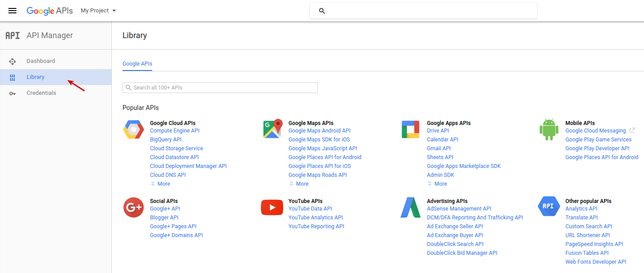Open Google Maps JavaScript API link
This screenshot has height=273, width=644.
[x=323, y=148]
